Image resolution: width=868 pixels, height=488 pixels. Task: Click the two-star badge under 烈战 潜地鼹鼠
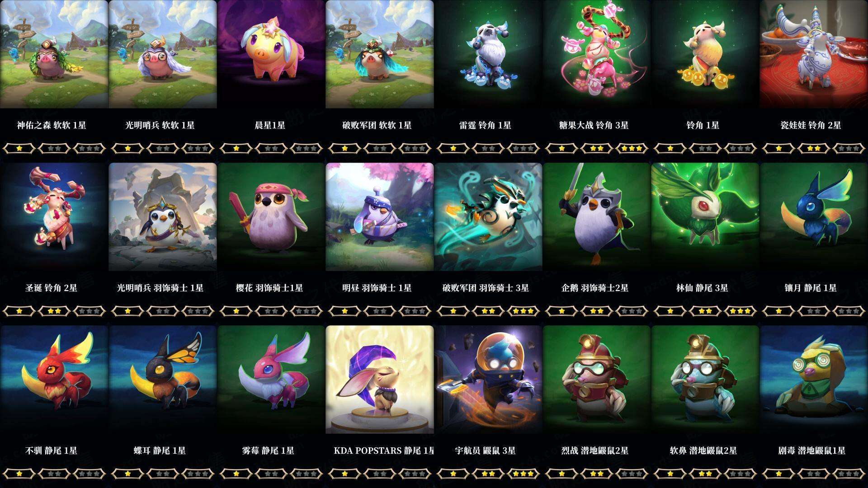596,474
